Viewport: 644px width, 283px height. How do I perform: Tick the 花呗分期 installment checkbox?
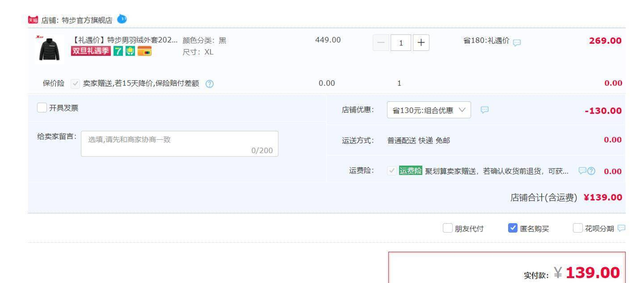pos(577,228)
